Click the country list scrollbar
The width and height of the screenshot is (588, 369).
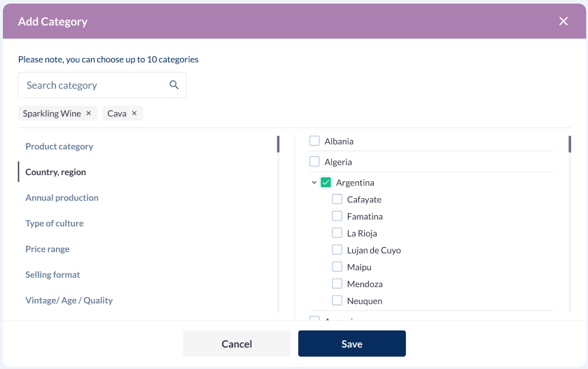pos(570,144)
